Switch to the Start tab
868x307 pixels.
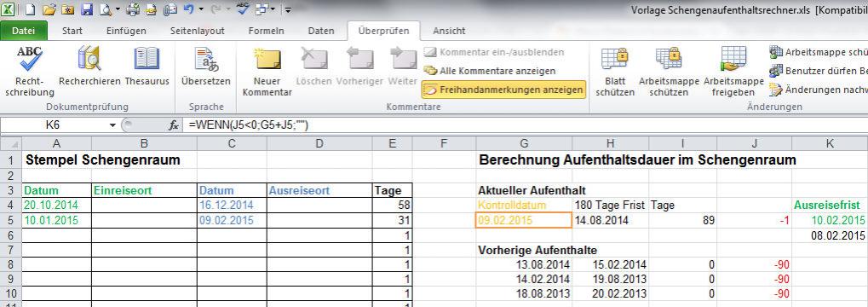pyautogui.click(x=72, y=31)
